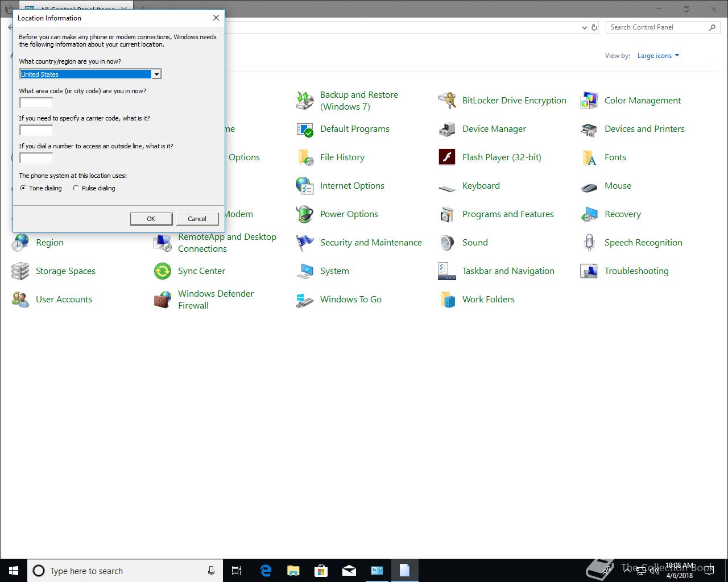Open Region settings icon
The width and height of the screenshot is (728, 582).
tap(20, 243)
